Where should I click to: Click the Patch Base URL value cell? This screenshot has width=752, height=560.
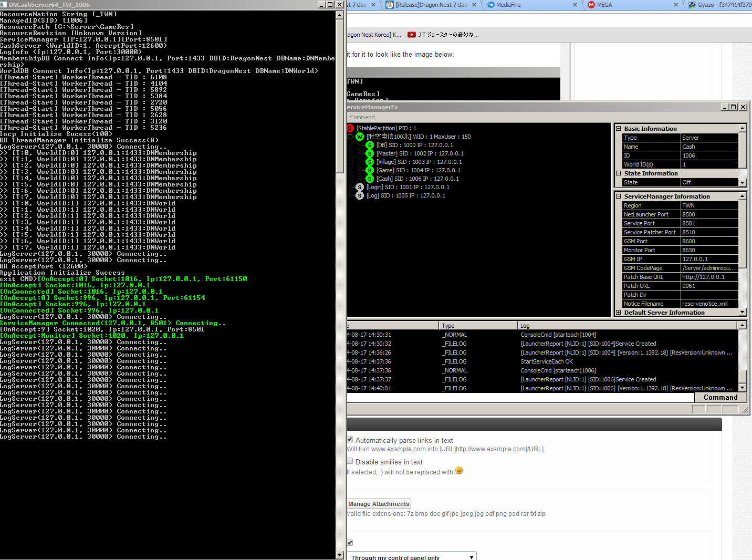pyautogui.click(x=709, y=277)
